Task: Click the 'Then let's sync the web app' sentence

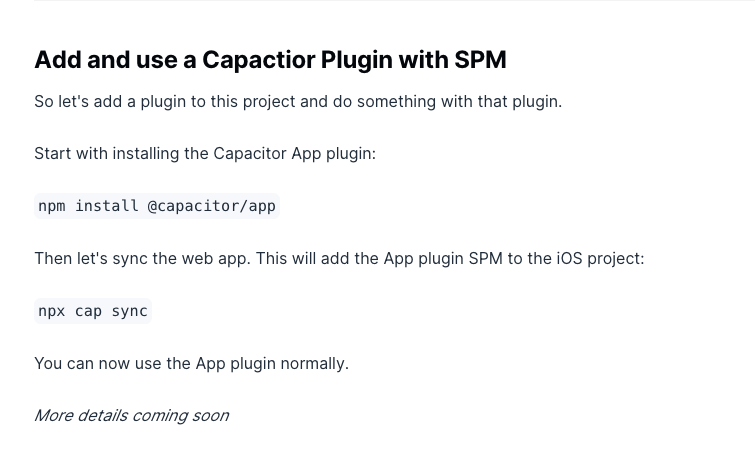Action: coord(339,259)
